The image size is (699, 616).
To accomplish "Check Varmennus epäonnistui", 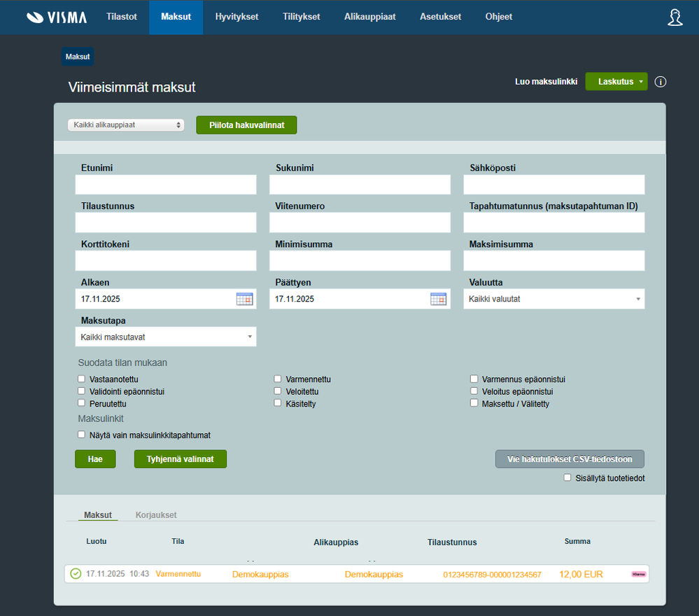I will click(474, 379).
